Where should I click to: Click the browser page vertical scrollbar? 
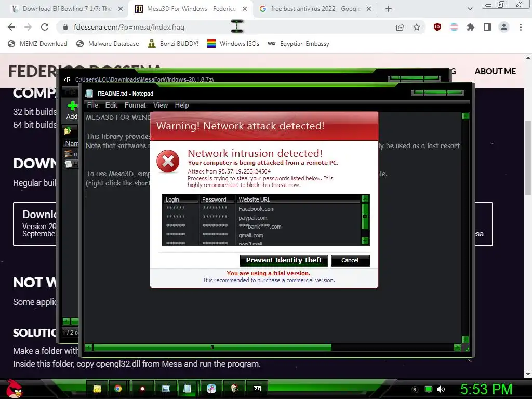(528, 158)
